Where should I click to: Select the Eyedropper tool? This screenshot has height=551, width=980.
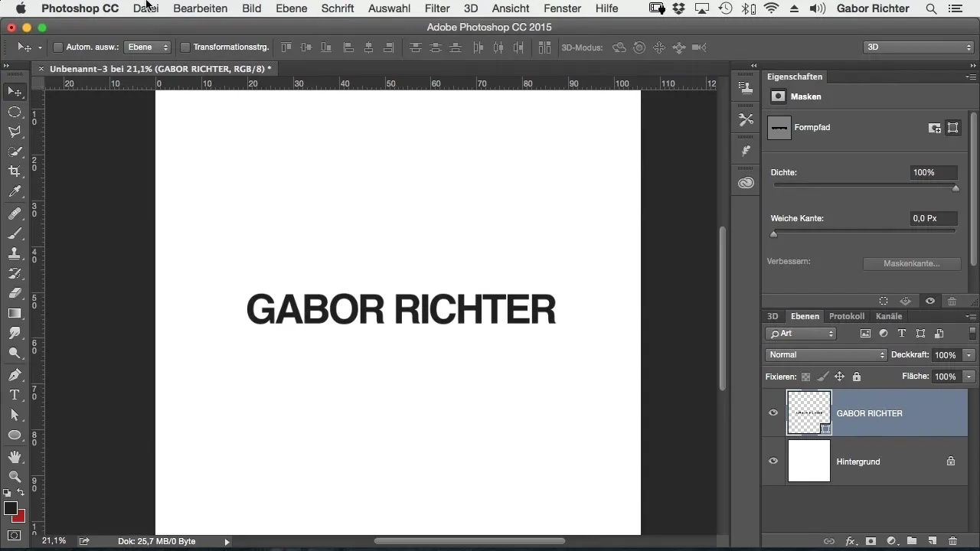tap(15, 191)
